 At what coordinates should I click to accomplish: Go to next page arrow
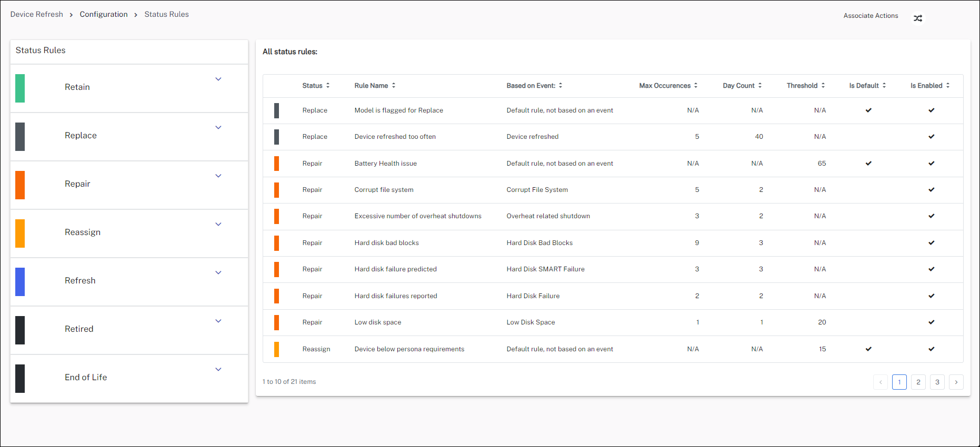pos(956,382)
